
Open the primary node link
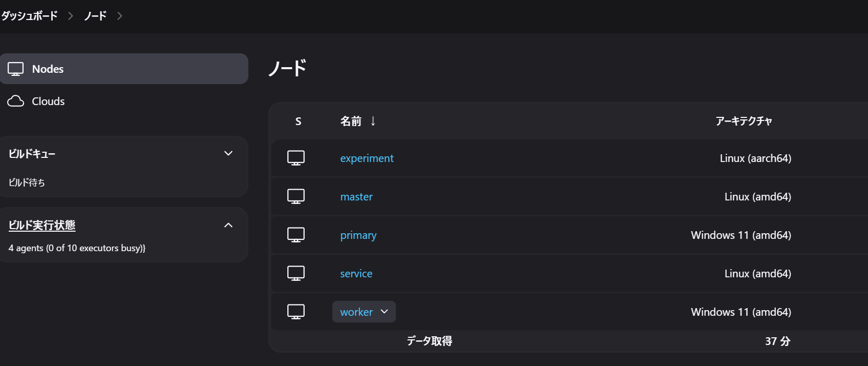click(x=358, y=235)
